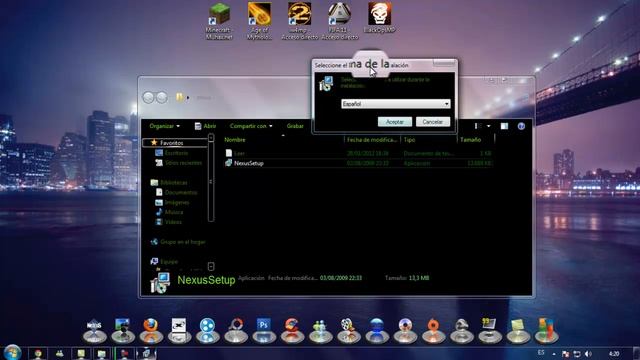
Task: Open iw4mp desktop shortcut
Action: point(300,21)
